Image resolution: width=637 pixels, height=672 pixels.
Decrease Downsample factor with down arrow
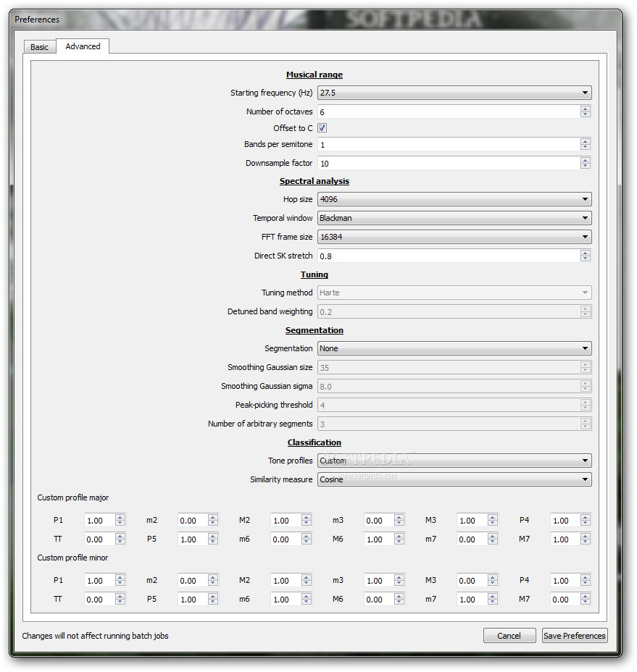click(585, 167)
